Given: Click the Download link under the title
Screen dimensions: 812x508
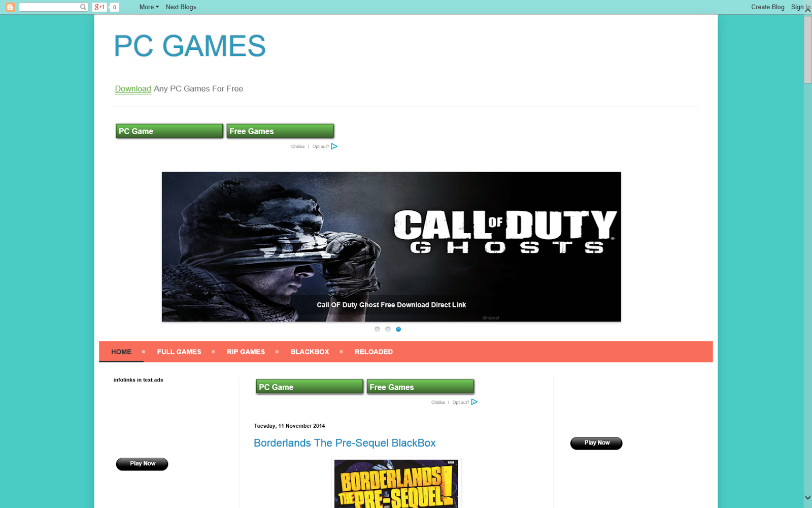Looking at the screenshot, I should pos(132,88).
